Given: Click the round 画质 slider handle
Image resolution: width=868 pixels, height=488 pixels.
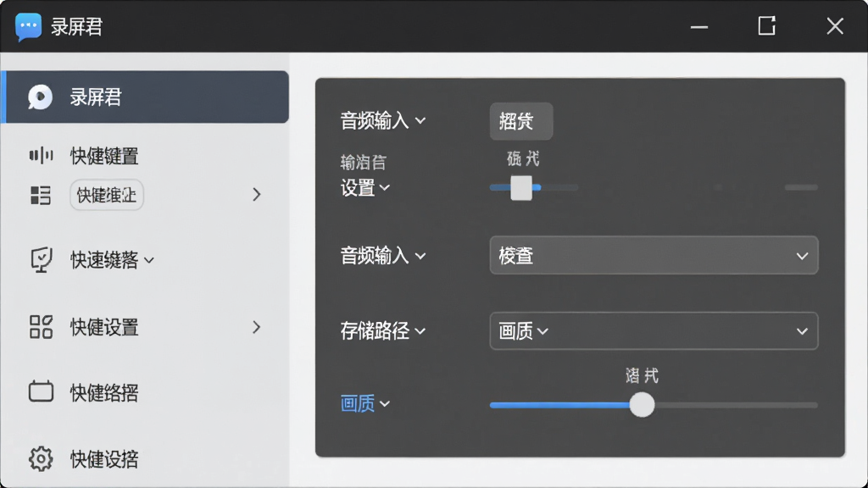Looking at the screenshot, I should coord(643,404).
